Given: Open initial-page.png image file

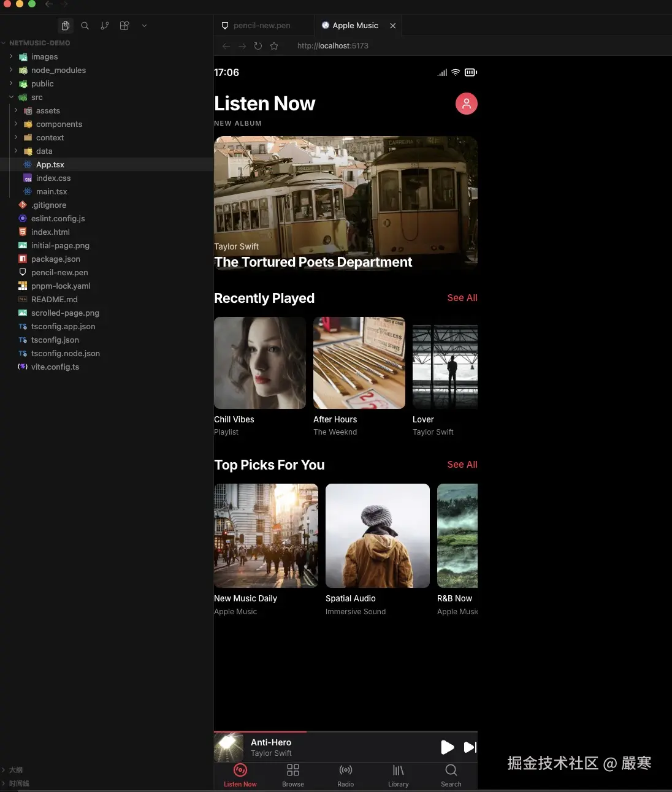Looking at the screenshot, I should 107,246.
